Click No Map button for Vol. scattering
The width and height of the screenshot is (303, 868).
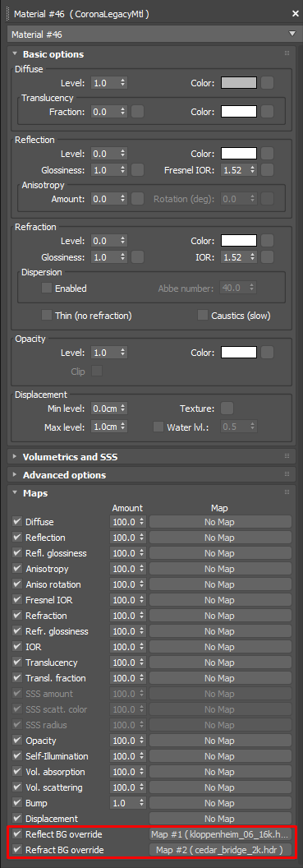(x=220, y=787)
